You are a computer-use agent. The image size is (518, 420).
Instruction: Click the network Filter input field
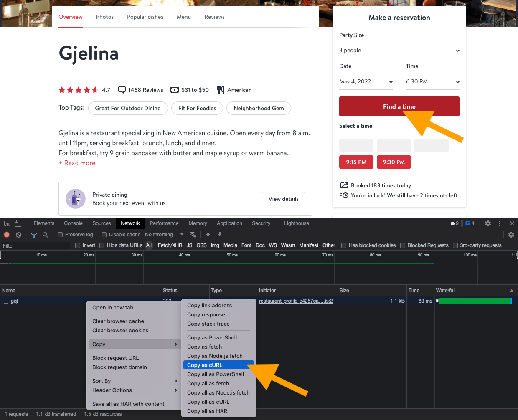[x=35, y=246]
